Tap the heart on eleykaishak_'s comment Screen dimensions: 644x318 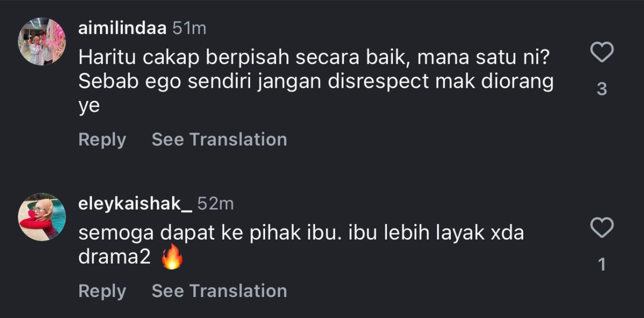[x=602, y=228]
